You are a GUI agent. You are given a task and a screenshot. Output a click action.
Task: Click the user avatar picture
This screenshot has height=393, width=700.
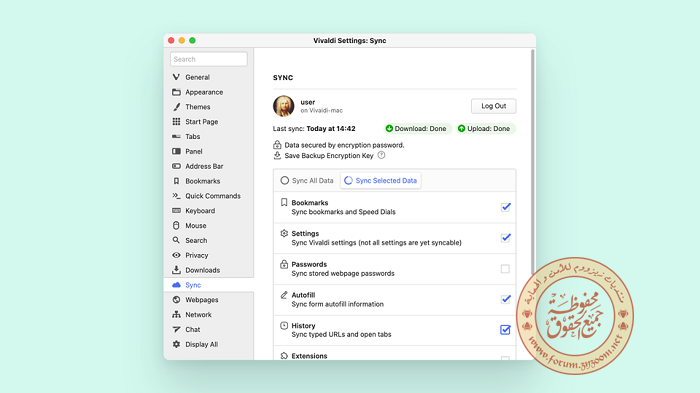[x=283, y=106]
